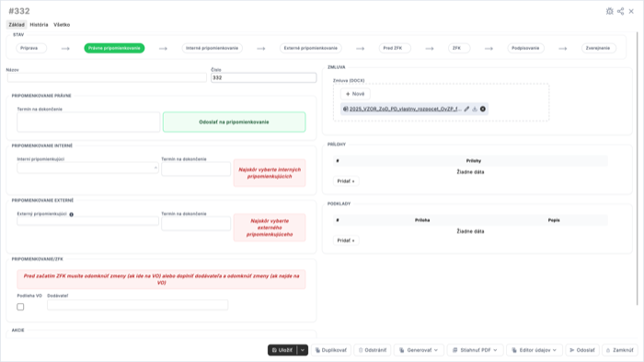The height and width of the screenshot is (362, 644).
Task: Open the Interní pripomienkujúci dropdown
Action: point(87,168)
